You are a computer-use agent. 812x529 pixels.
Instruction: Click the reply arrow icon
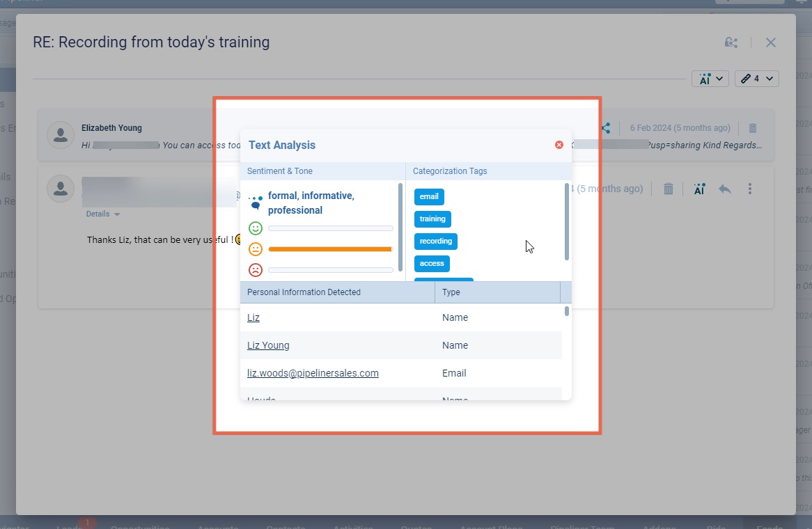(x=725, y=189)
